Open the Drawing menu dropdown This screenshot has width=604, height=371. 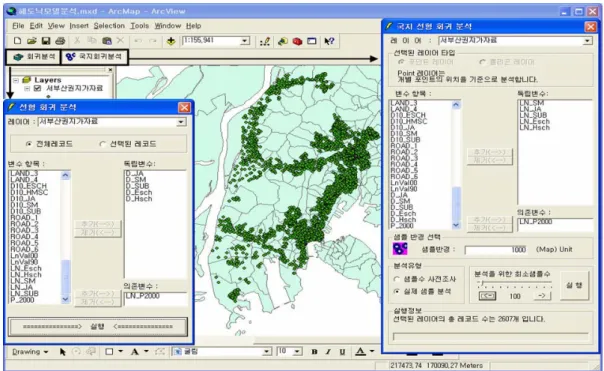point(30,352)
